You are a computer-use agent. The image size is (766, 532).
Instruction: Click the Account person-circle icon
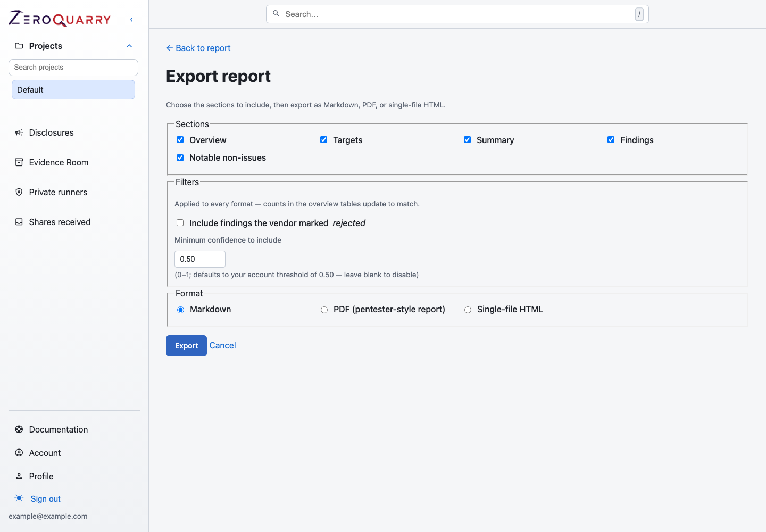[19, 453]
